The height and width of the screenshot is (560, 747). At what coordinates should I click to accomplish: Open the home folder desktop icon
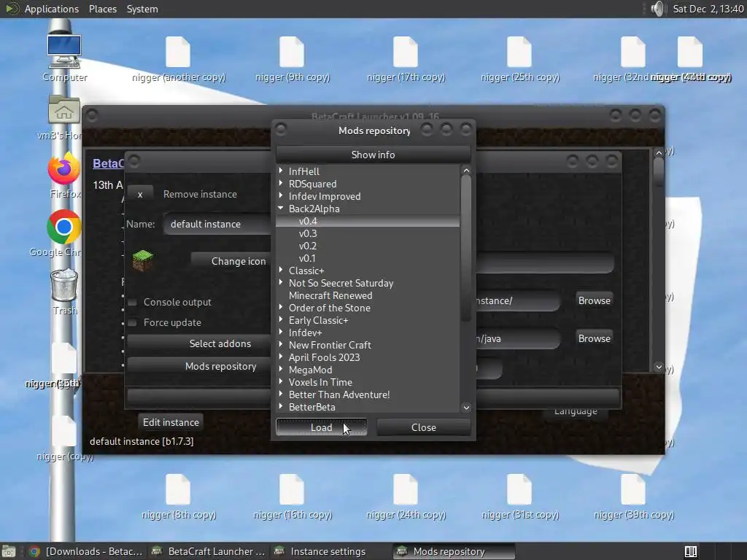point(64,110)
